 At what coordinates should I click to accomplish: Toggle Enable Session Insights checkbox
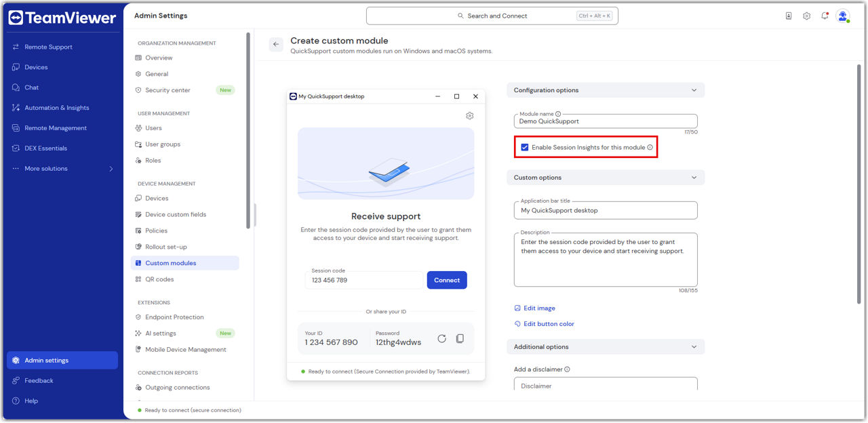pyautogui.click(x=525, y=147)
